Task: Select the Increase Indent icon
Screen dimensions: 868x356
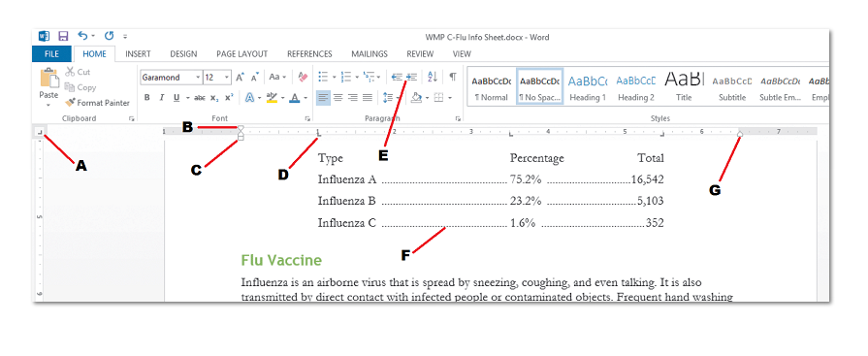Action: [411, 77]
